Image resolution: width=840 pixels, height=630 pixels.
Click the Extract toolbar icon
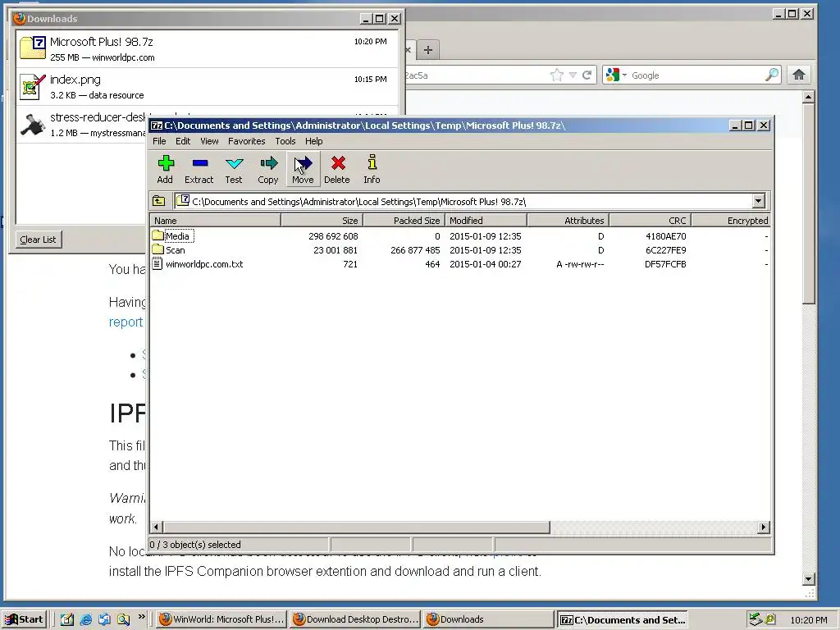199,169
